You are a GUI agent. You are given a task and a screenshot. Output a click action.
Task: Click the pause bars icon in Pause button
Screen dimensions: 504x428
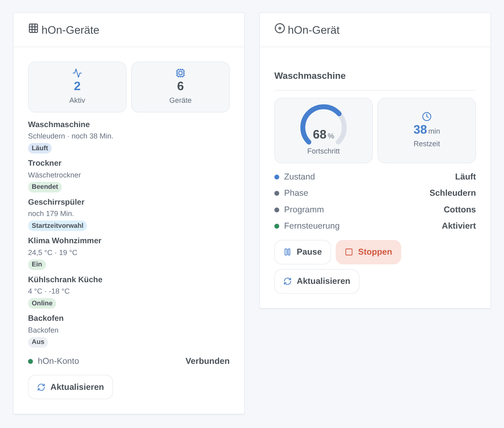287,252
